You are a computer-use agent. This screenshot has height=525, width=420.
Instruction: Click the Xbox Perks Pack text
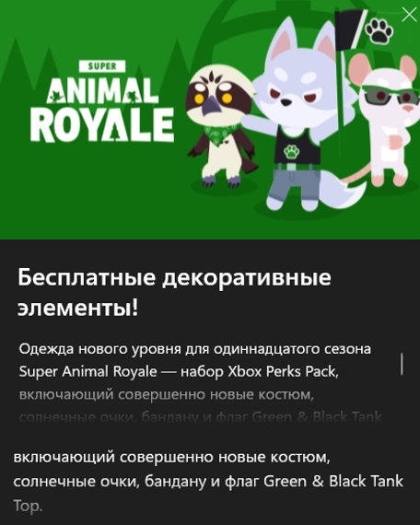[283, 371]
